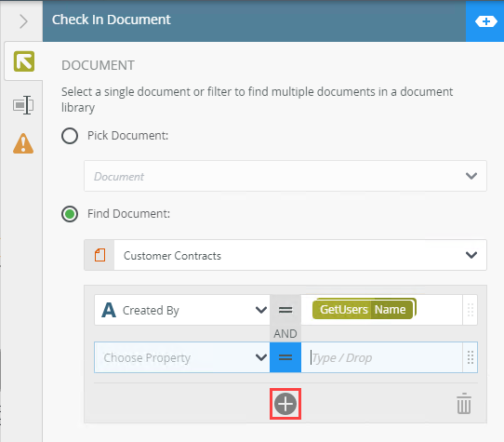
Task: Select the Find Document radio button
Action: pyautogui.click(x=70, y=214)
